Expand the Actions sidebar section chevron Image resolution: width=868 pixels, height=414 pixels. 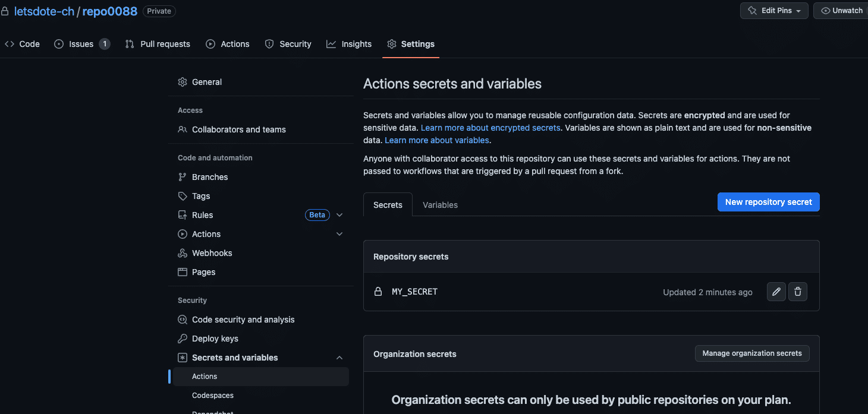click(x=339, y=234)
